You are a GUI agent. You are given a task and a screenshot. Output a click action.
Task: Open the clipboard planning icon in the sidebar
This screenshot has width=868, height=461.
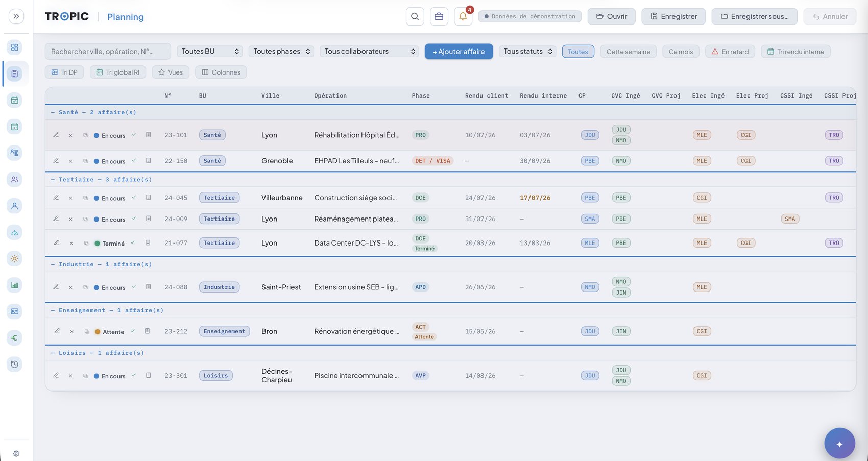coord(15,74)
